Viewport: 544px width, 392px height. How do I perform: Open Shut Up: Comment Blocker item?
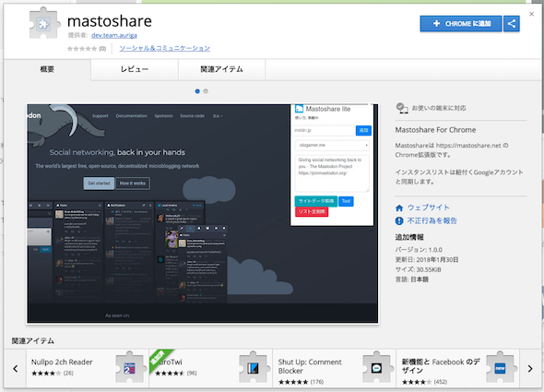334,368
